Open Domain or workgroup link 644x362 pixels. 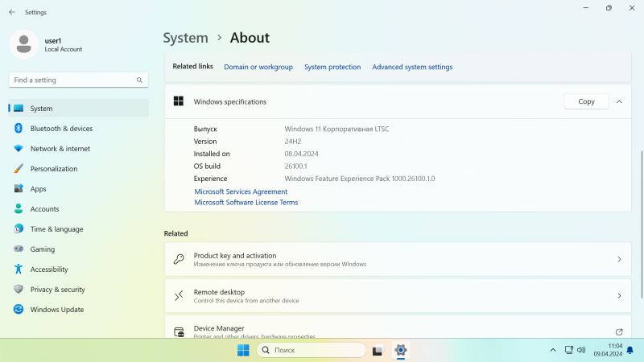coord(258,67)
